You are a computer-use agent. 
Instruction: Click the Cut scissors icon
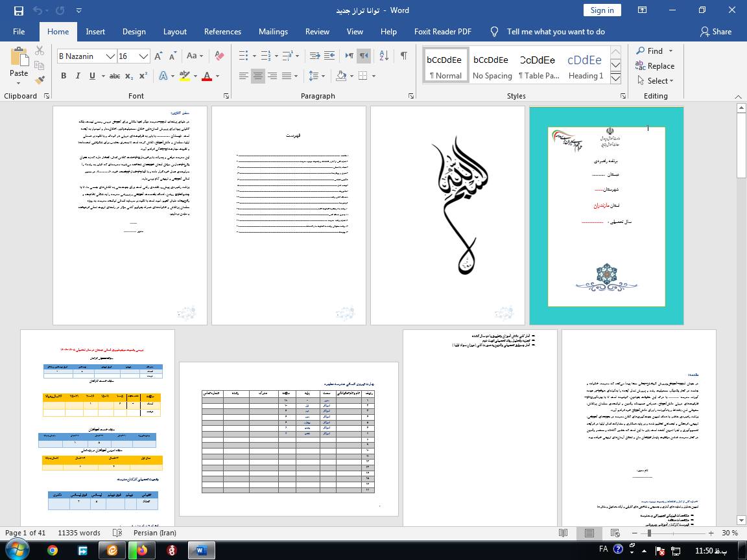coord(40,50)
